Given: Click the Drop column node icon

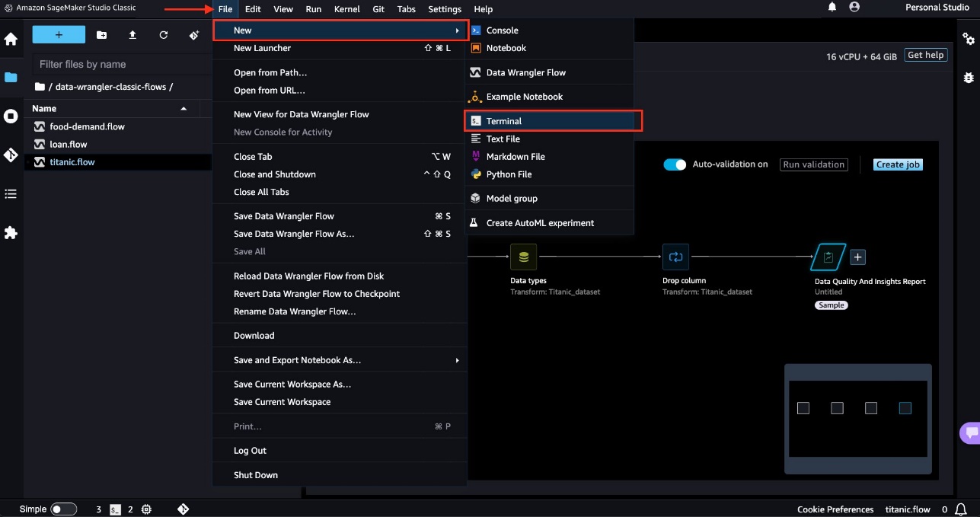Looking at the screenshot, I should tap(675, 257).
